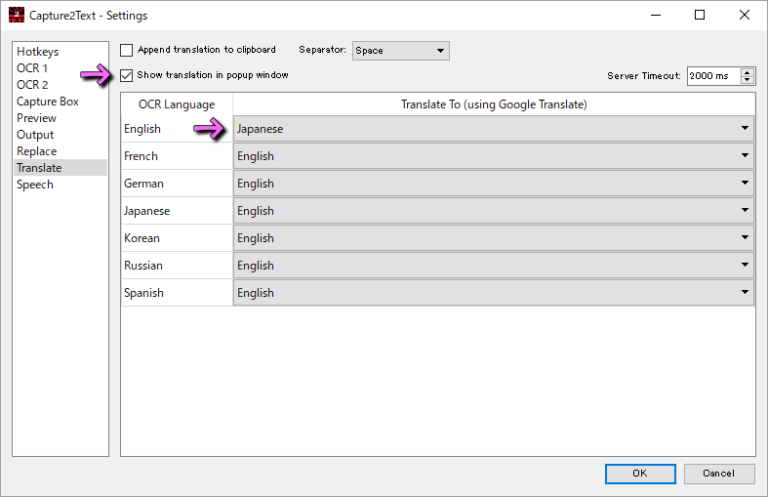The width and height of the screenshot is (768, 497).
Task: Enable Append translation to clipboard checkbox
Action: [126, 50]
